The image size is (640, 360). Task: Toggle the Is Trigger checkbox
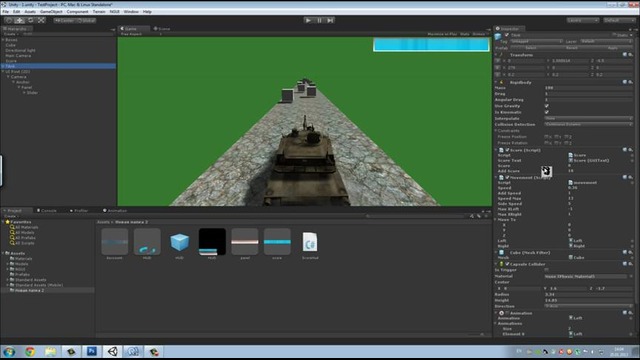pyautogui.click(x=547, y=270)
